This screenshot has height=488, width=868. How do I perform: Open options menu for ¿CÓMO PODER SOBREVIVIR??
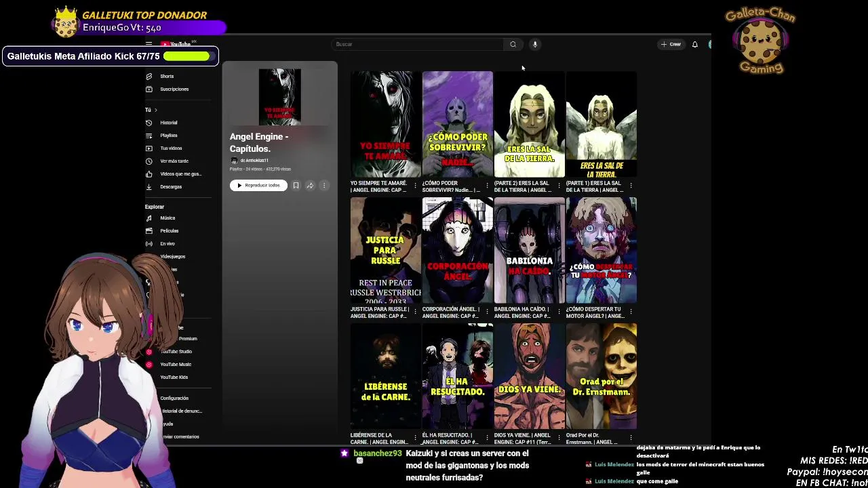[x=487, y=186]
